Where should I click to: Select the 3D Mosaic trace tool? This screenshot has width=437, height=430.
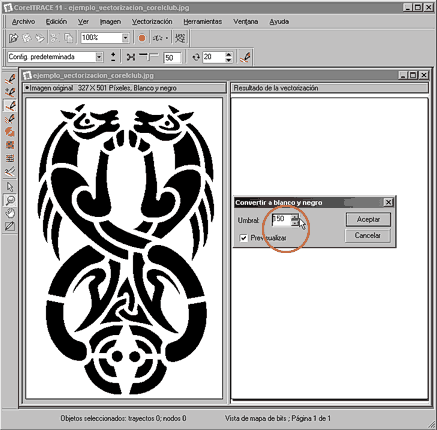[x=10, y=132]
